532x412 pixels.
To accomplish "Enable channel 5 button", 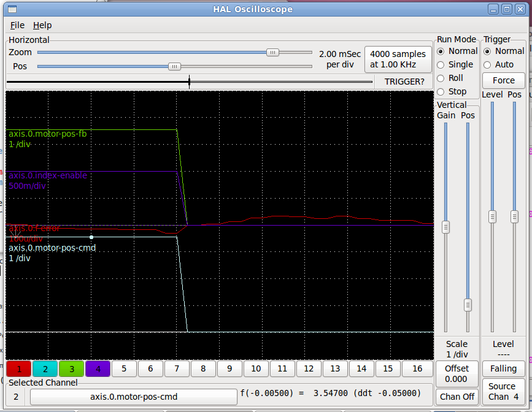I will 124,369.
